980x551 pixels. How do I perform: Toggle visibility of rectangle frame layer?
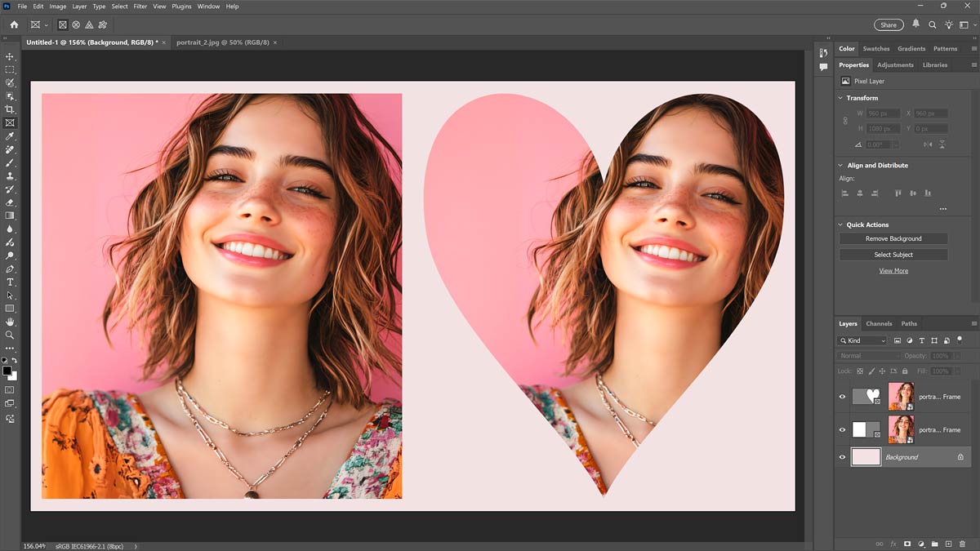[x=842, y=429]
